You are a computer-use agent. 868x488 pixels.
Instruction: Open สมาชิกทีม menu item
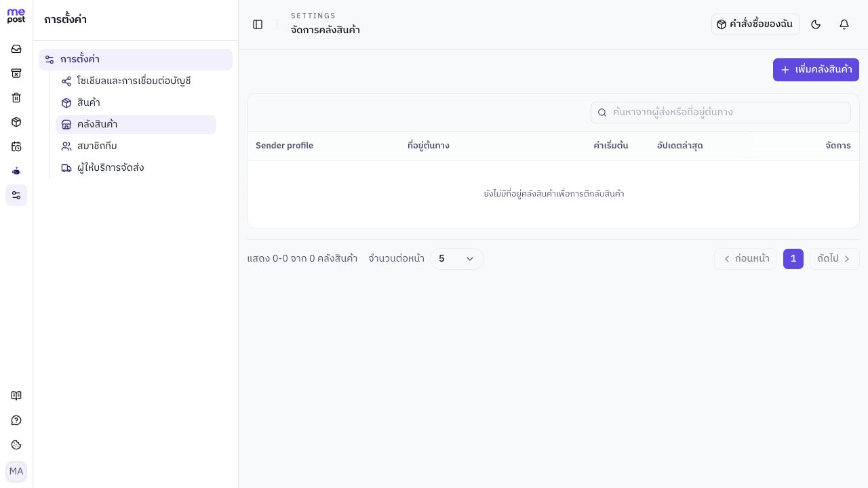tap(136, 146)
